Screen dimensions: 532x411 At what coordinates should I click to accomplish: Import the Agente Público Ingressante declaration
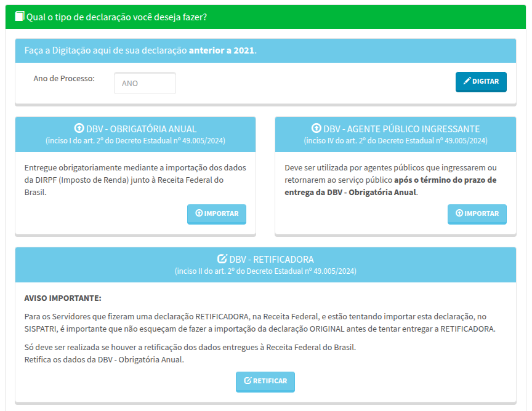click(x=477, y=214)
